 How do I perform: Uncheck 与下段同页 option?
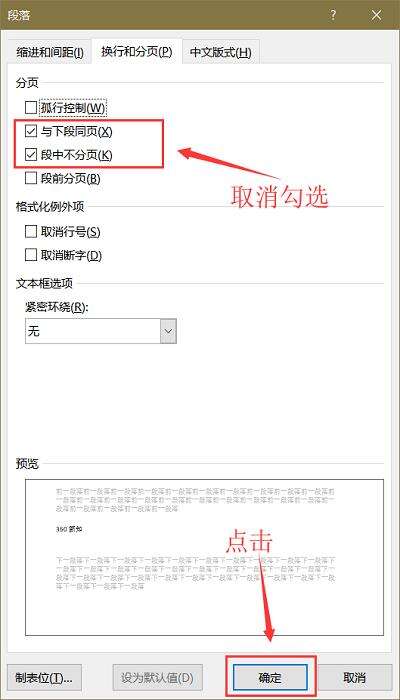(31, 131)
